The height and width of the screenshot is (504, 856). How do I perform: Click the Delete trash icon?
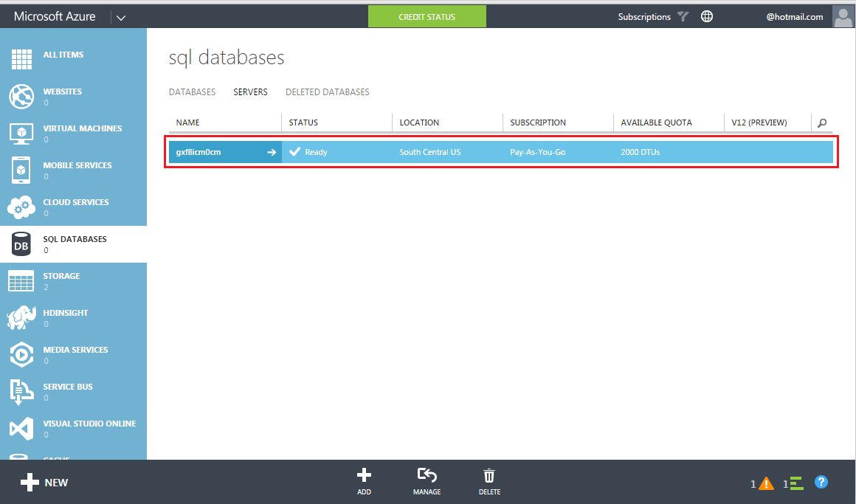[489, 476]
